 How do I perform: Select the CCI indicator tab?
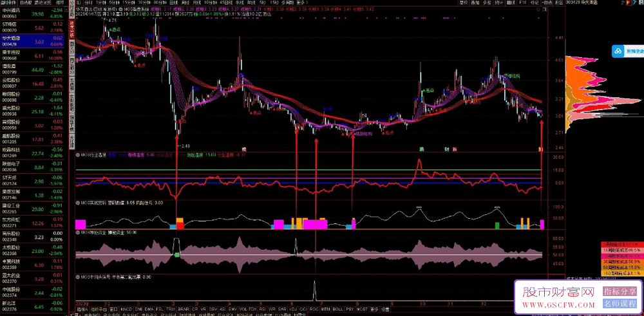303,309
